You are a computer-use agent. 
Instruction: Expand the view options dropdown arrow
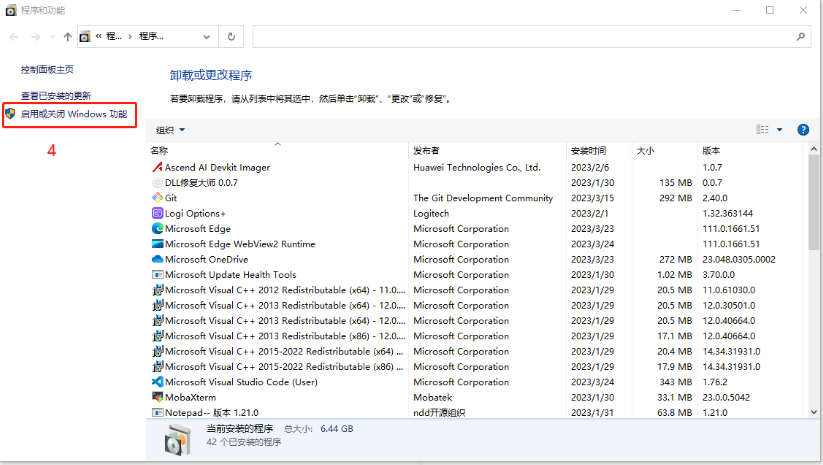click(x=779, y=130)
